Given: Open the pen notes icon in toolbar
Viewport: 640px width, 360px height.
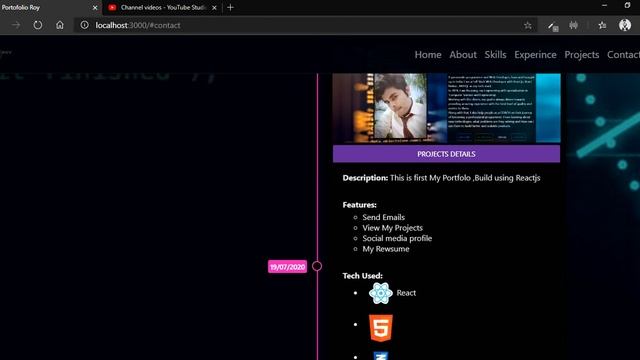Looking at the screenshot, I should [553, 26].
